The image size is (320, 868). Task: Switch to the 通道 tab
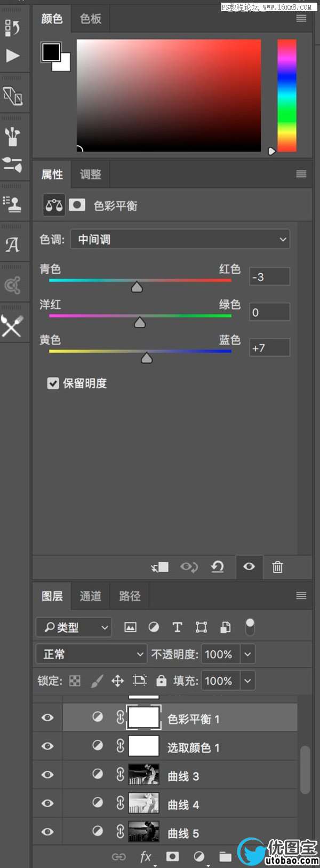coord(90,596)
